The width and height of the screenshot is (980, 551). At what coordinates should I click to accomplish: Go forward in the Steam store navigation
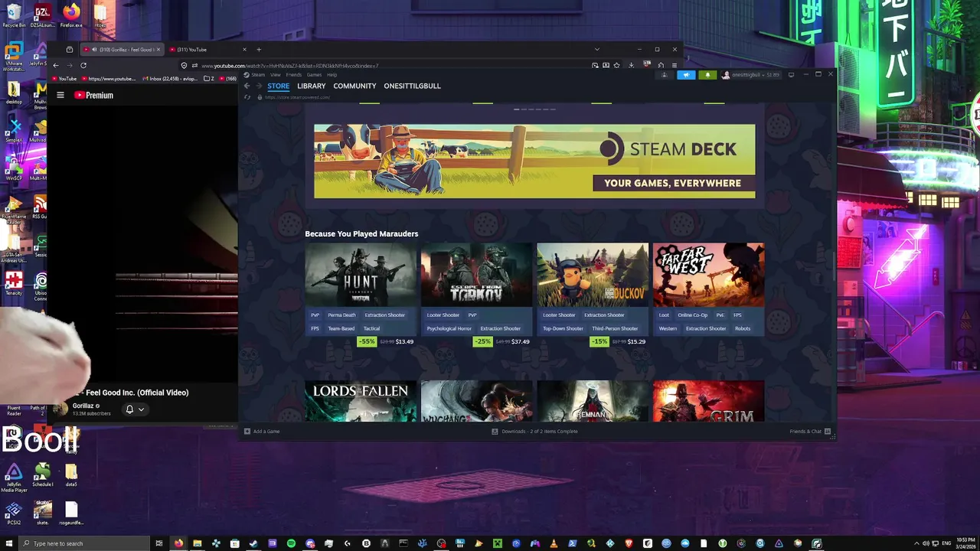[x=259, y=86]
